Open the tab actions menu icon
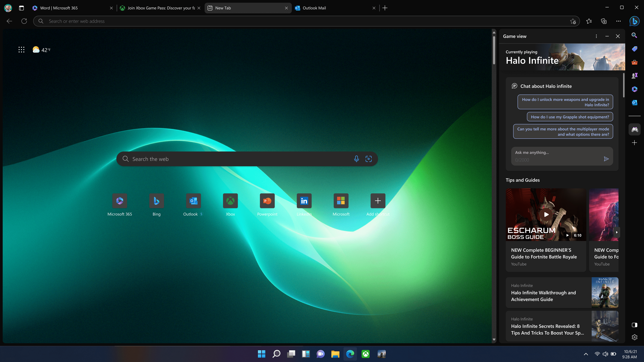Image resolution: width=644 pixels, height=362 pixels. [21, 8]
